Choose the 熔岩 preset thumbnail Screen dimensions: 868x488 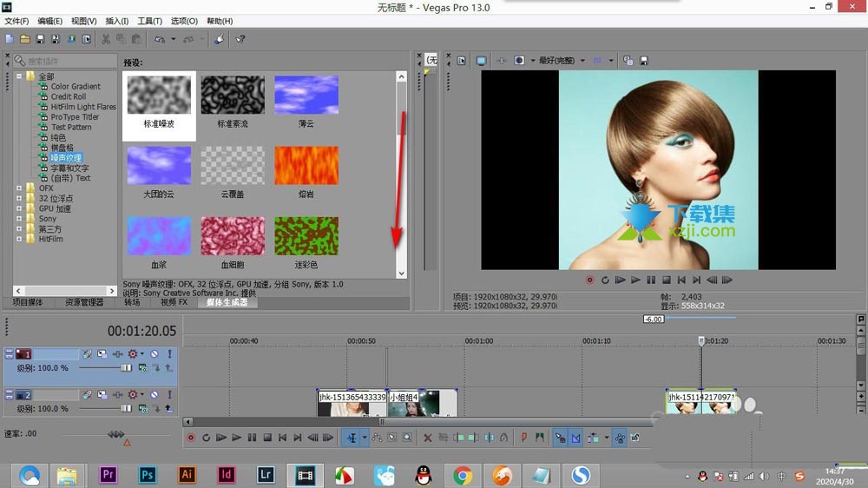[306, 166]
